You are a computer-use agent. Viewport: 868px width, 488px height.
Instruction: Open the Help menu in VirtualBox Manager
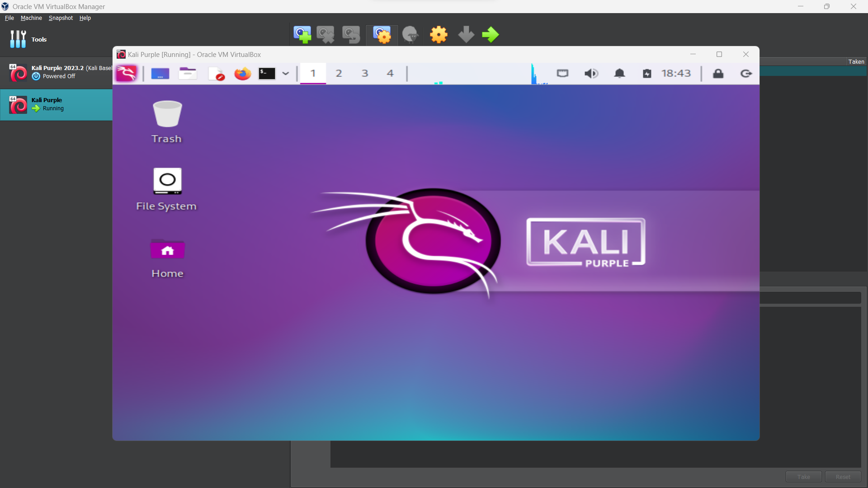tap(85, 18)
